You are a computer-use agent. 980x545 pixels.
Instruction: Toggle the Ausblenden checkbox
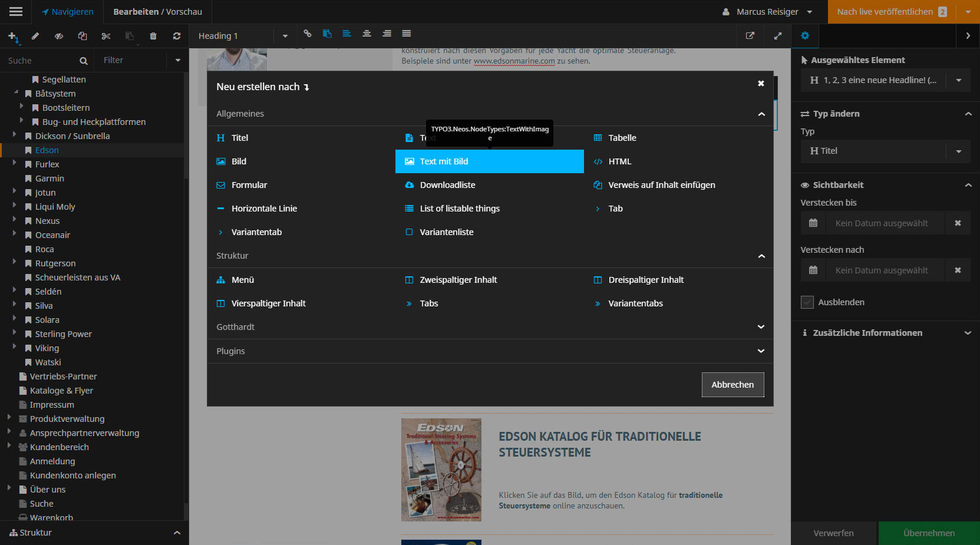pyautogui.click(x=807, y=302)
